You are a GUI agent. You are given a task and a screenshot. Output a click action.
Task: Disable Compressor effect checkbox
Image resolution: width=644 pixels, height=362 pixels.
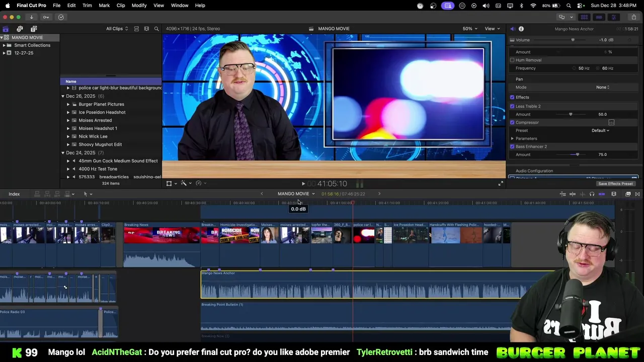tap(512, 123)
